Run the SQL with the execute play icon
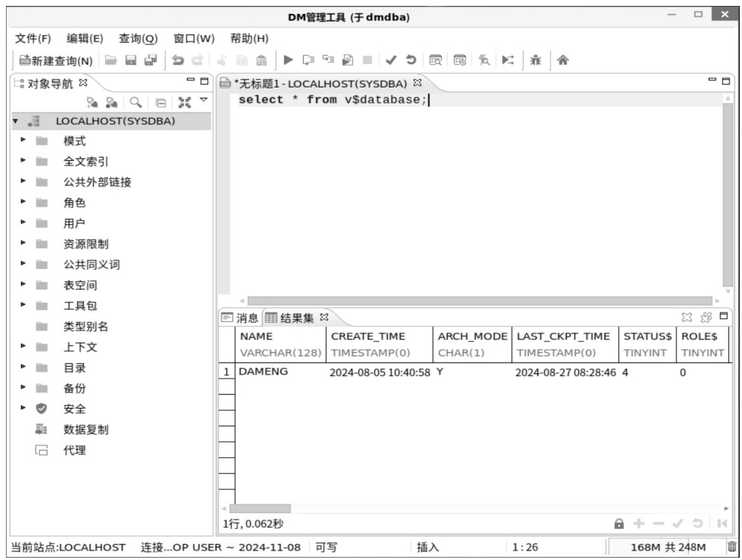 (288, 61)
